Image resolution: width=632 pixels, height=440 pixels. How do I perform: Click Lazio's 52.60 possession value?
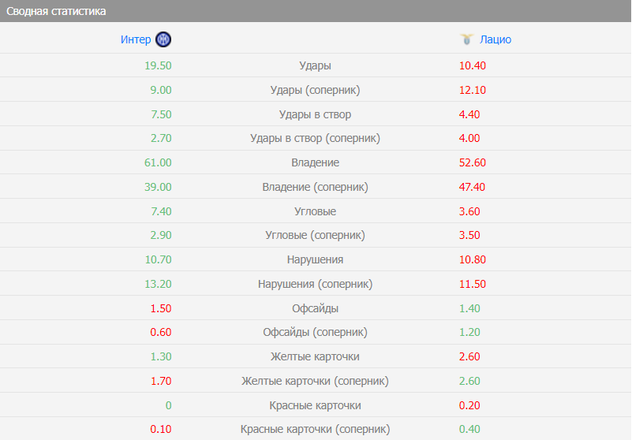[x=472, y=162]
